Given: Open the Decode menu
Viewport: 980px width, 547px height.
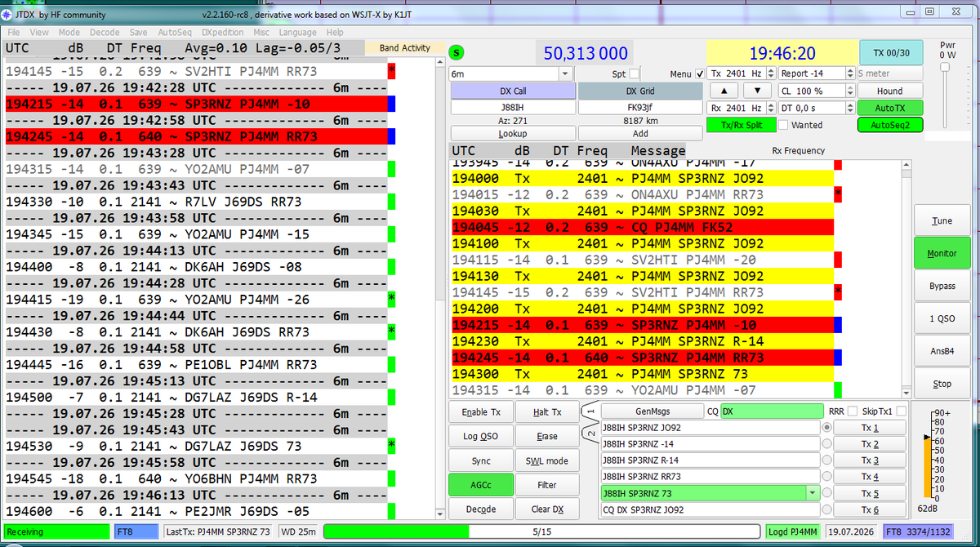Looking at the screenshot, I should [x=105, y=33].
